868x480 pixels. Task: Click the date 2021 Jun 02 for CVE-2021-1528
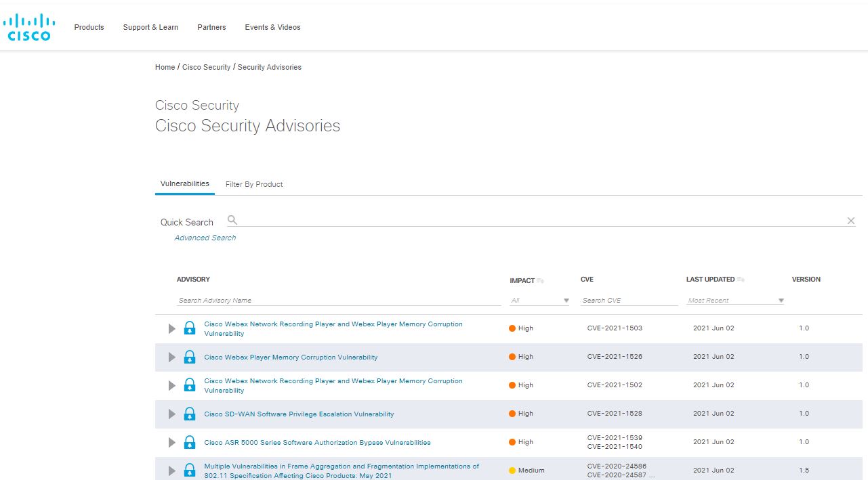(714, 414)
